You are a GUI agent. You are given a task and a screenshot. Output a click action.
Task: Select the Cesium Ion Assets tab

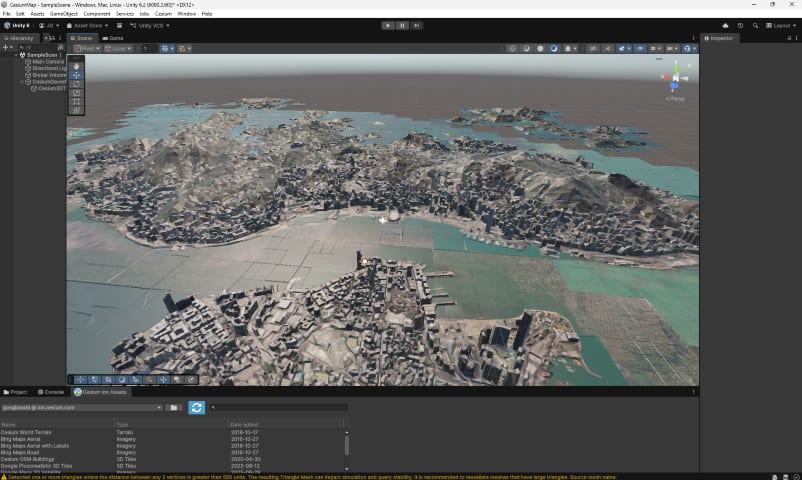click(100, 392)
